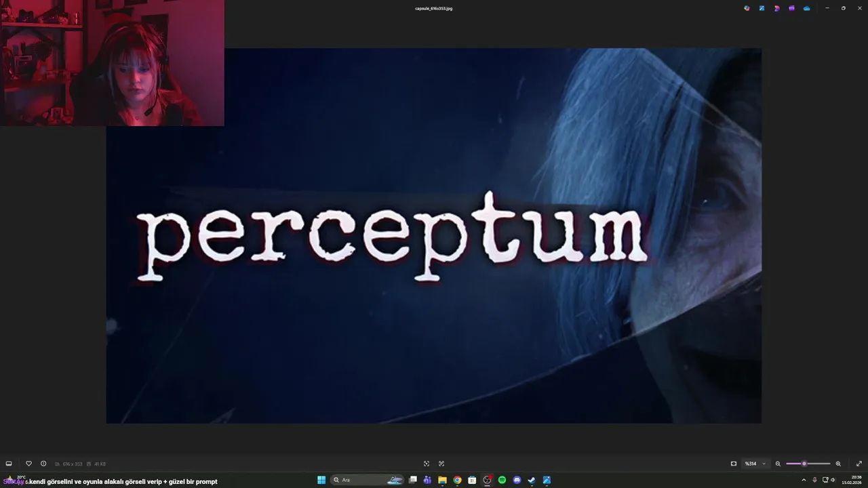868x488 pixels.
Task: Click the perceptum image in viewer
Action: tap(434, 236)
